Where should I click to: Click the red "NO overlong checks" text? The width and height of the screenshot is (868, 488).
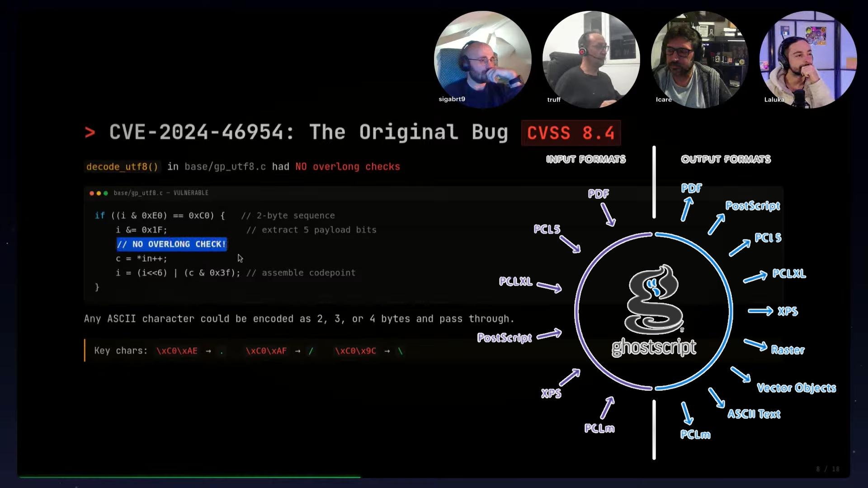(x=348, y=167)
